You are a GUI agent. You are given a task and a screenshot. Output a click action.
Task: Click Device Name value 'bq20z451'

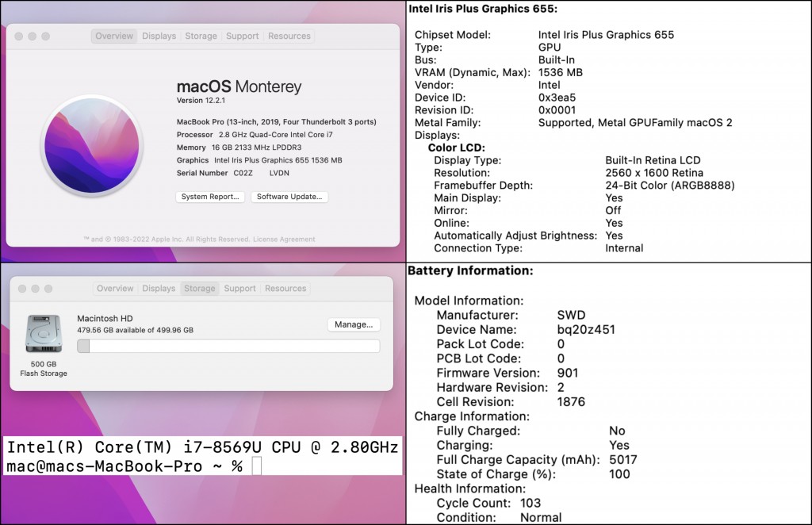coord(586,330)
